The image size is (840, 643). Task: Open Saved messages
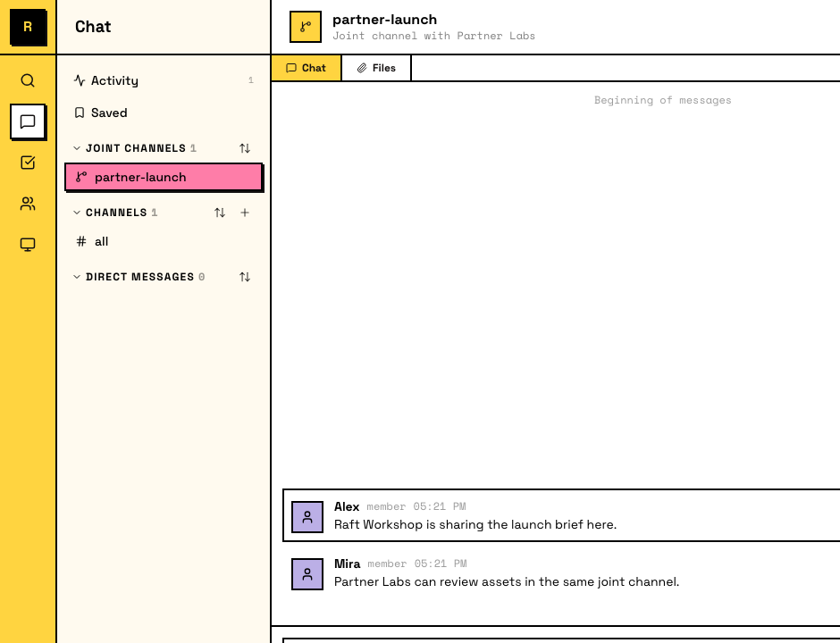click(x=164, y=113)
